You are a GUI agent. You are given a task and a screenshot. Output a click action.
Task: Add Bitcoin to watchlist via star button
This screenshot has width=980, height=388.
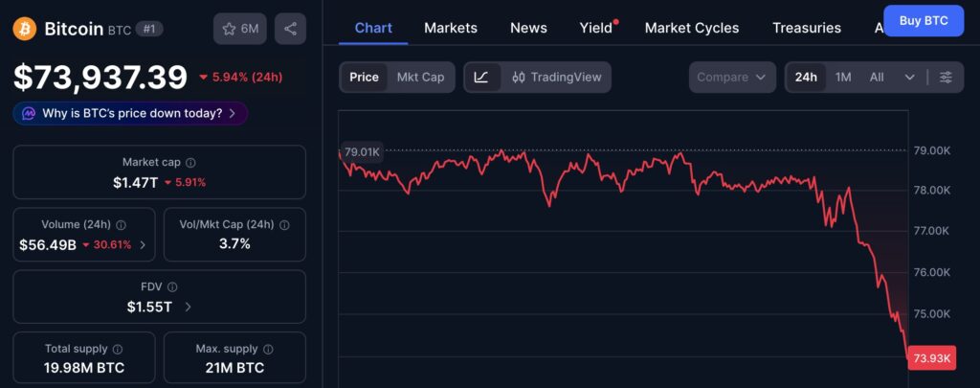tap(240, 29)
